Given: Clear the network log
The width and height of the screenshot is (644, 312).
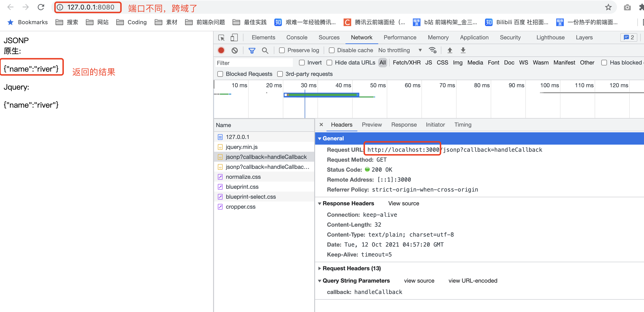Looking at the screenshot, I should [x=234, y=50].
